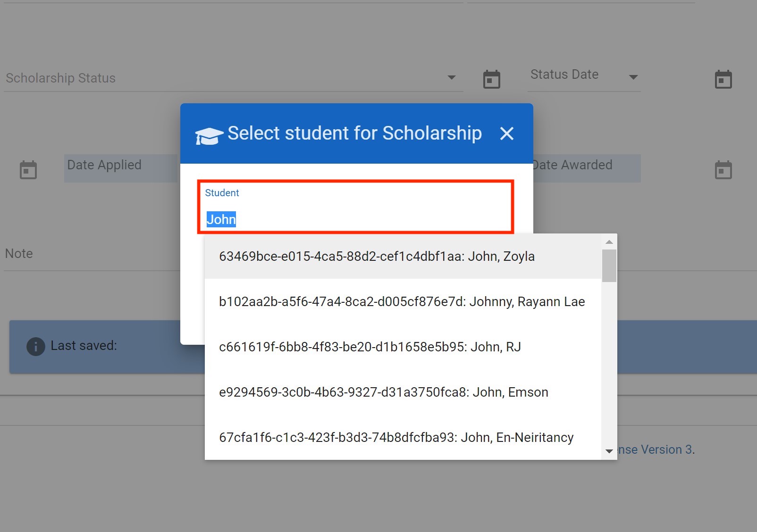Click the Student autocomplete field containing John
Screen dimensions: 757x532
coord(355,219)
